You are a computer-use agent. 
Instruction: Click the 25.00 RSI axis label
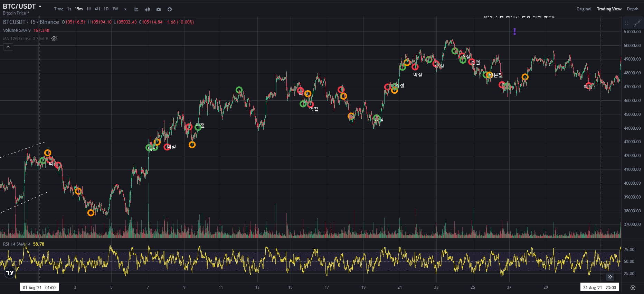pos(629,274)
